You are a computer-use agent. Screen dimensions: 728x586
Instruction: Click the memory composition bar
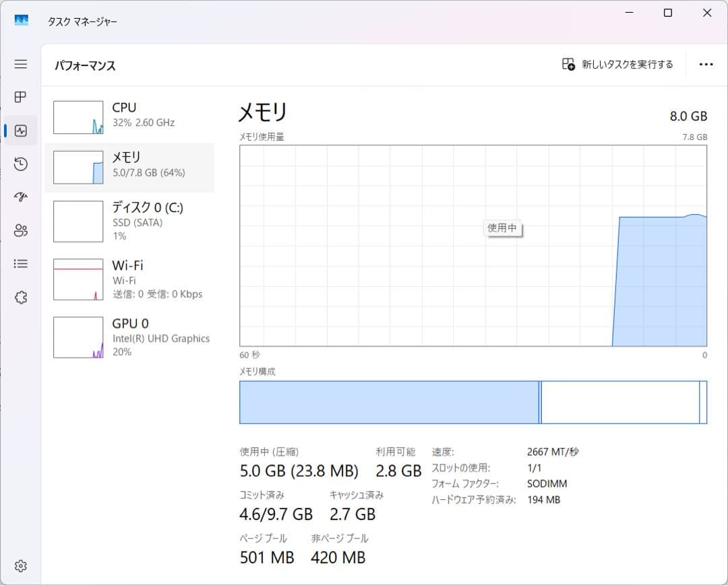(472, 402)
